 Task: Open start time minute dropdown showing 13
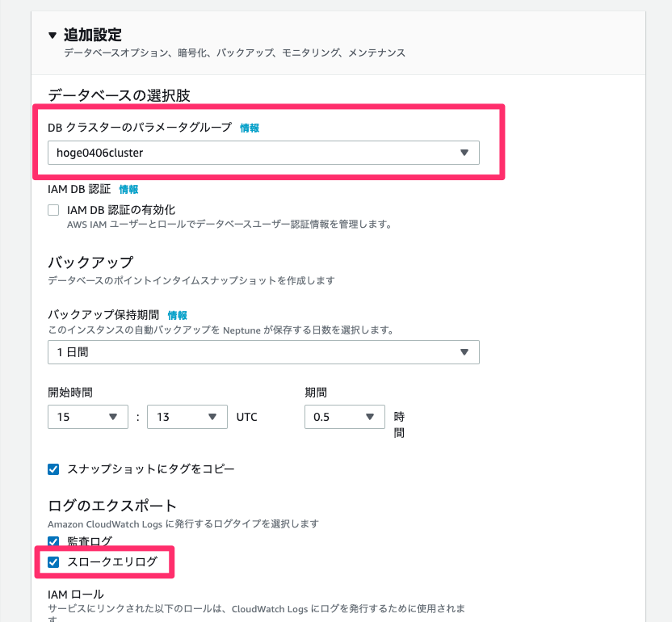[187, 417]
